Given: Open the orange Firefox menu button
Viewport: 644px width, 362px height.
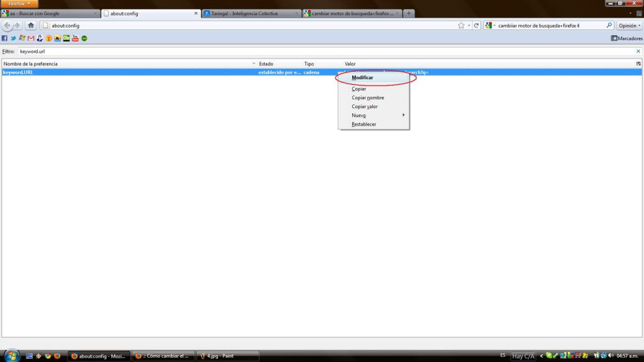Looking at the screenshot, I should pos(19,4).
